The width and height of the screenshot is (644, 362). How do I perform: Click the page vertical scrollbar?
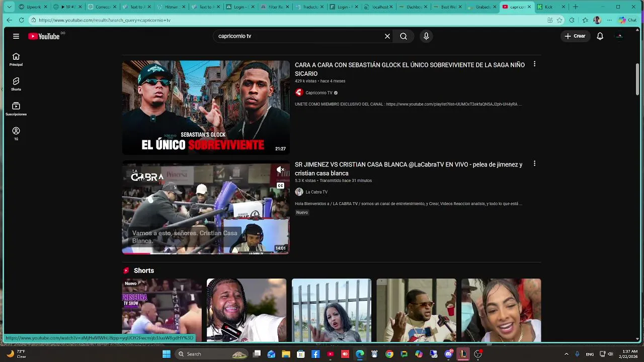[x=638, y=79]
